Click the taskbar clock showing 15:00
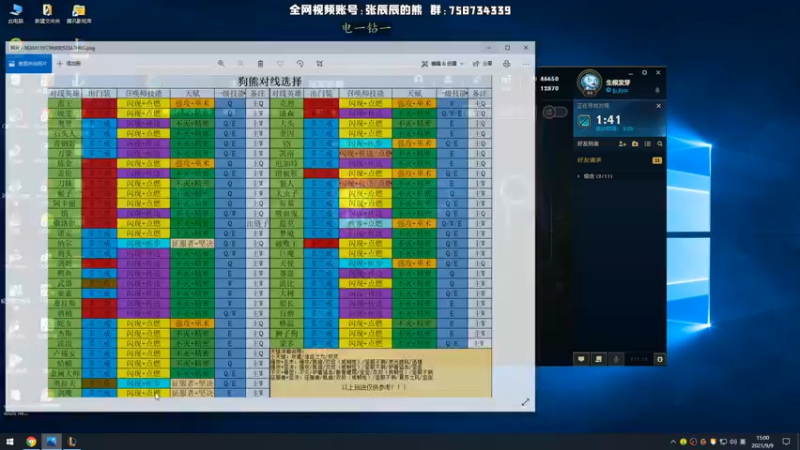The image size is (800, 450). coord(763,442)
